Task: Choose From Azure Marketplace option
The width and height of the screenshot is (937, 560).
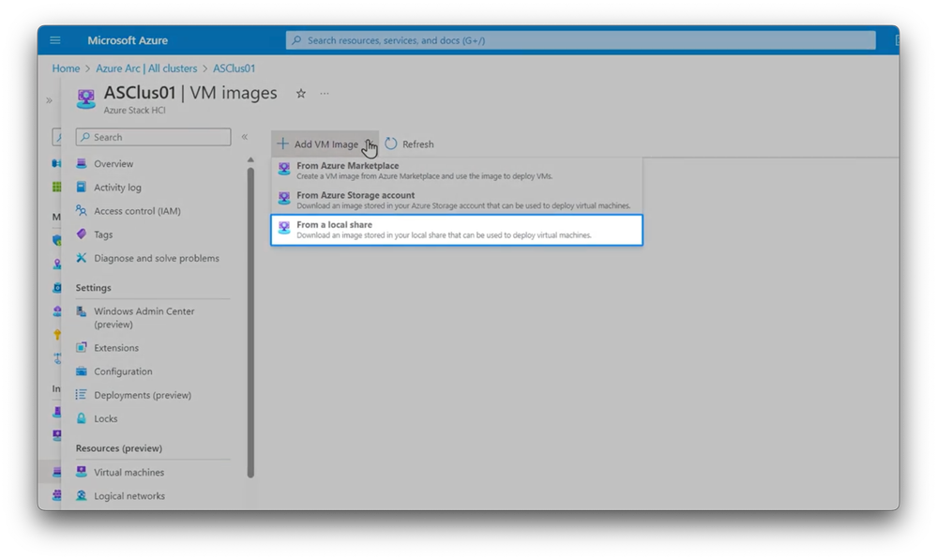Action: (x=457, y=171)
